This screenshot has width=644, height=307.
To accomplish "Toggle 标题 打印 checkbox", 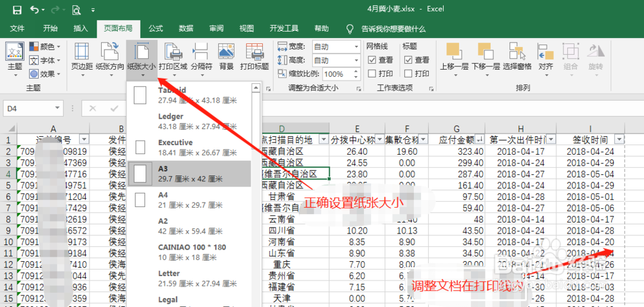I will click(x=408, y=74).
